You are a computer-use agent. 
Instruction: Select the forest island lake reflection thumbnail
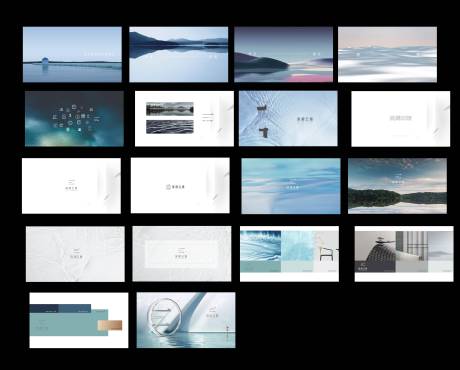pos(397,186)
